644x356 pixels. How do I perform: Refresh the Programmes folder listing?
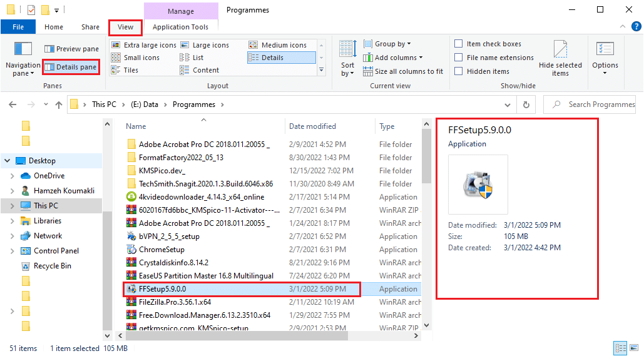526,104
